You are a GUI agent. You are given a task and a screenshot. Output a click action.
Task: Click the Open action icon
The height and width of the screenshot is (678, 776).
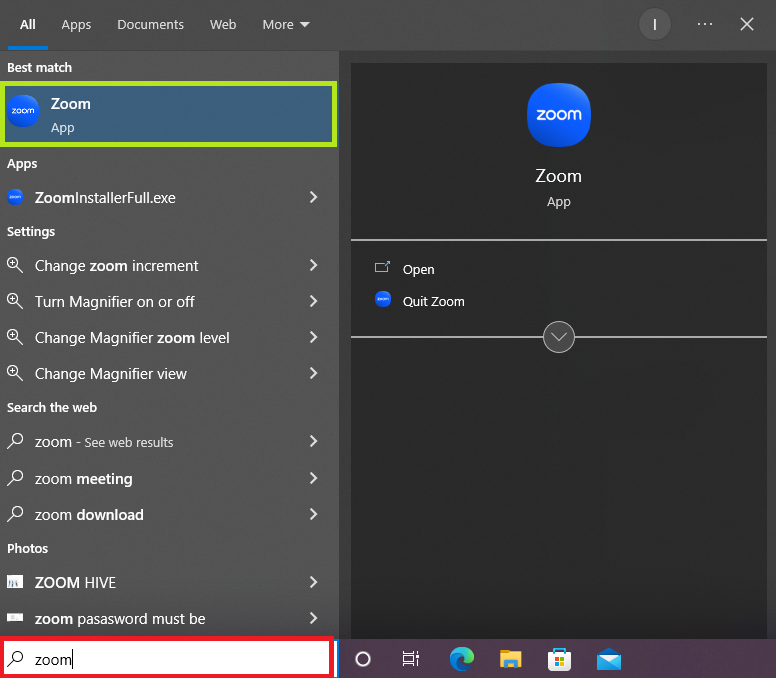click(382, 267)
